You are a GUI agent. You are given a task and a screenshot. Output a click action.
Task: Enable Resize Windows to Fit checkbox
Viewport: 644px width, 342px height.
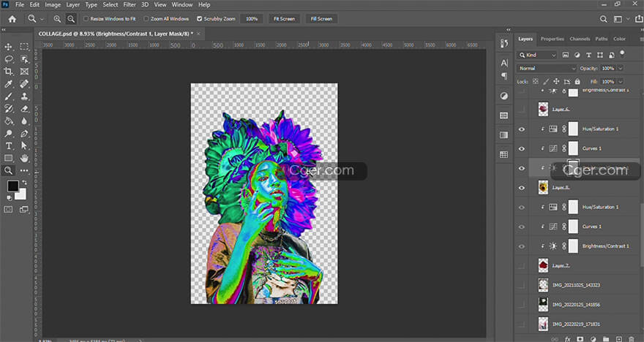(86, 19)
